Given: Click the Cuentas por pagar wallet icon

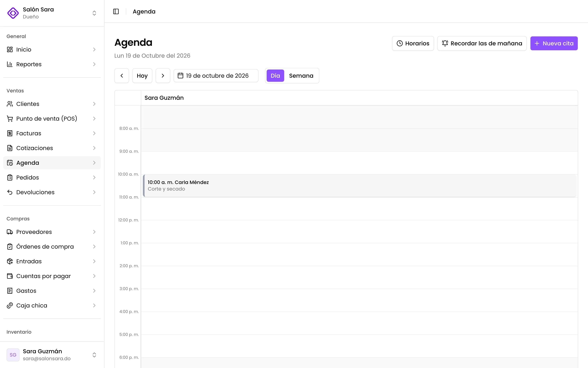Looking at the screenshot, I should [10, 276].
